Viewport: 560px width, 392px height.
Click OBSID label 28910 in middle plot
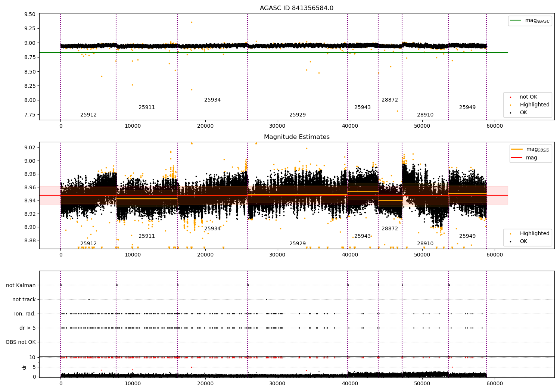[x=425, y=244]
